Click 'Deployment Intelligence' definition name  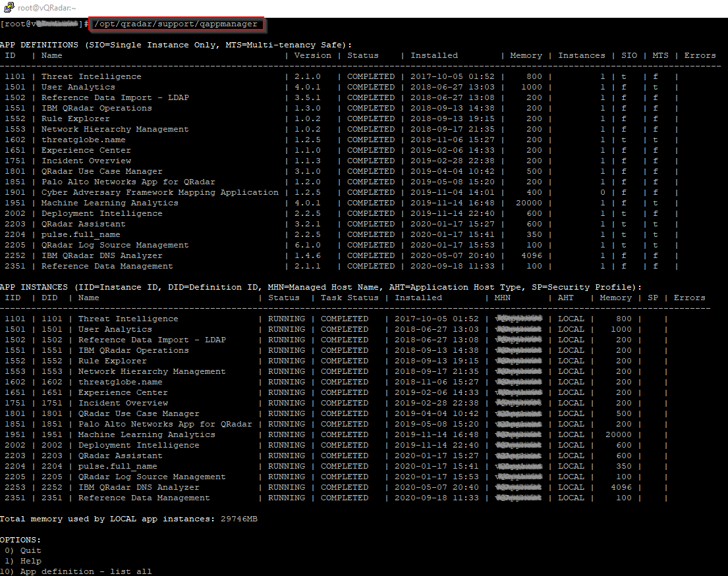click(x=102, y=214)
